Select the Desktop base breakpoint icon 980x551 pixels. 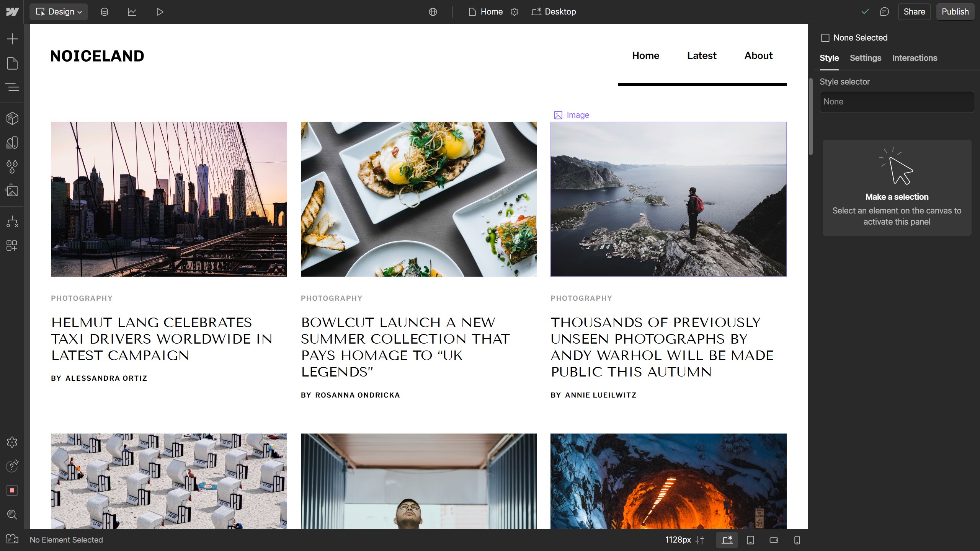727,540
